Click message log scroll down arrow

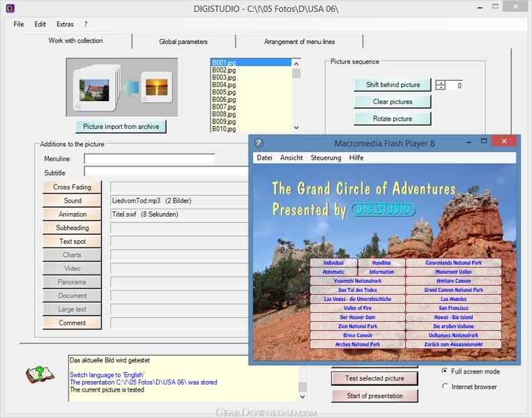pos(303,396)
